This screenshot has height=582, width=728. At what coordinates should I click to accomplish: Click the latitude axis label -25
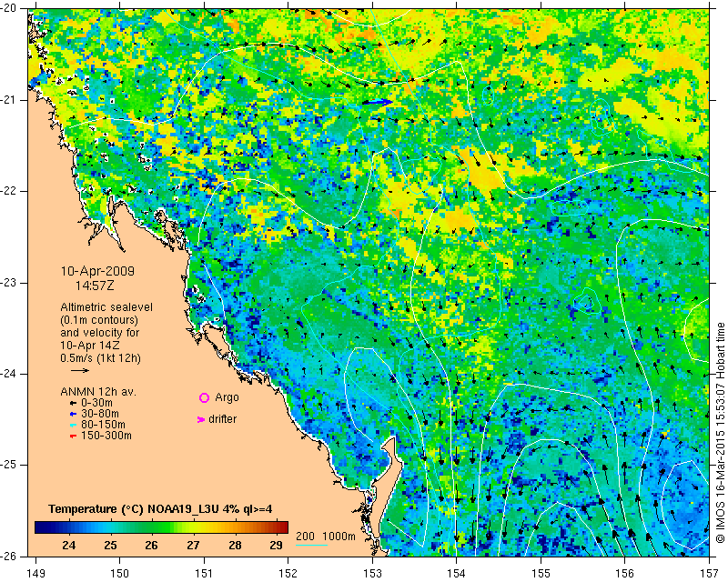(8, 465)
